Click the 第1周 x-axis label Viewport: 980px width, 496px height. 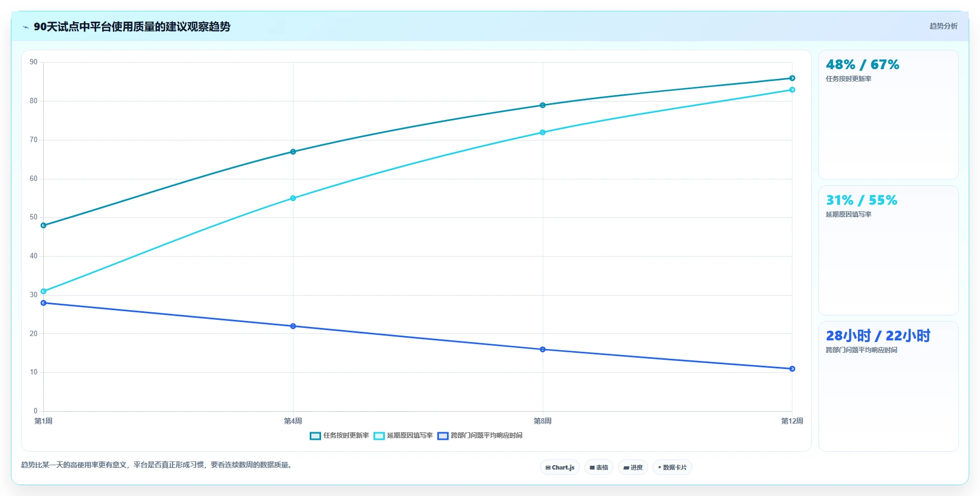pyautogui.click(x=43, y=421)
